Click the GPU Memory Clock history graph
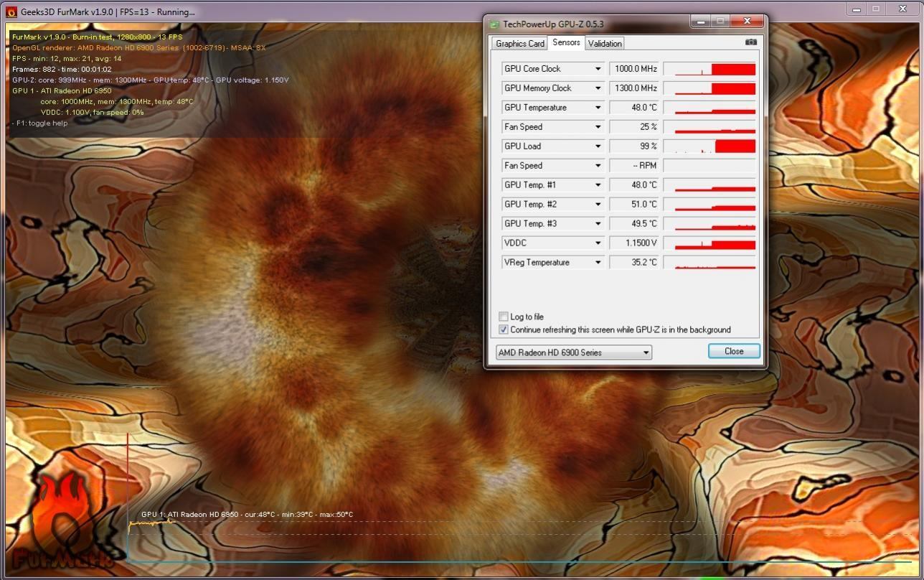924x580 pixels. pyautogui.click(x=709, y=88)
